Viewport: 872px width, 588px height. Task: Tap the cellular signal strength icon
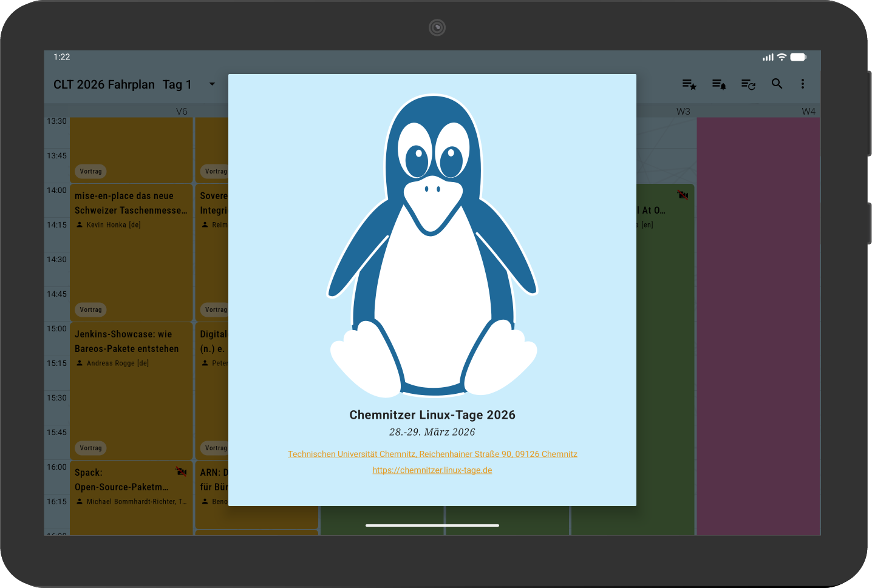tap(768, 57)
